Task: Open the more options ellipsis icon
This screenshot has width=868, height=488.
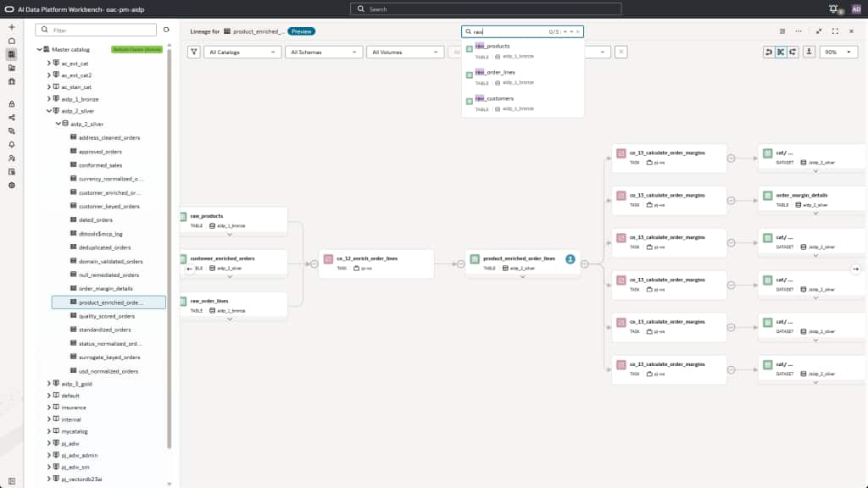Action: [x=798, y=31]
